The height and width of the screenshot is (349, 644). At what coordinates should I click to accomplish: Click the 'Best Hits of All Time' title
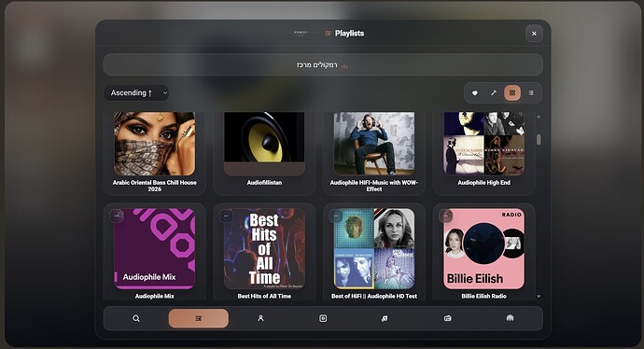pyautogui.click(x=264, y=296)
